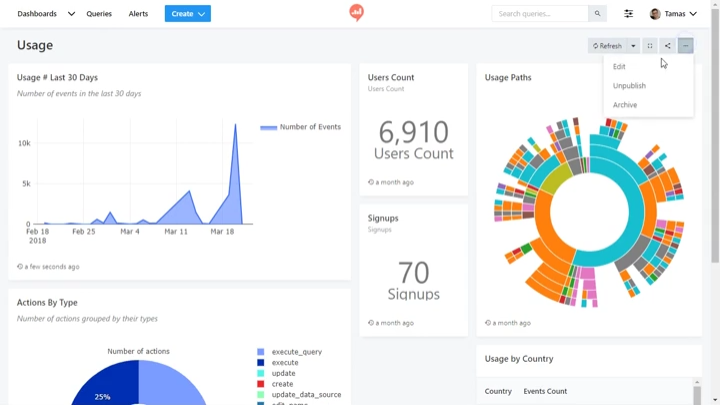Click the search magnifier button
720x405 pixels.
[597, 14]
